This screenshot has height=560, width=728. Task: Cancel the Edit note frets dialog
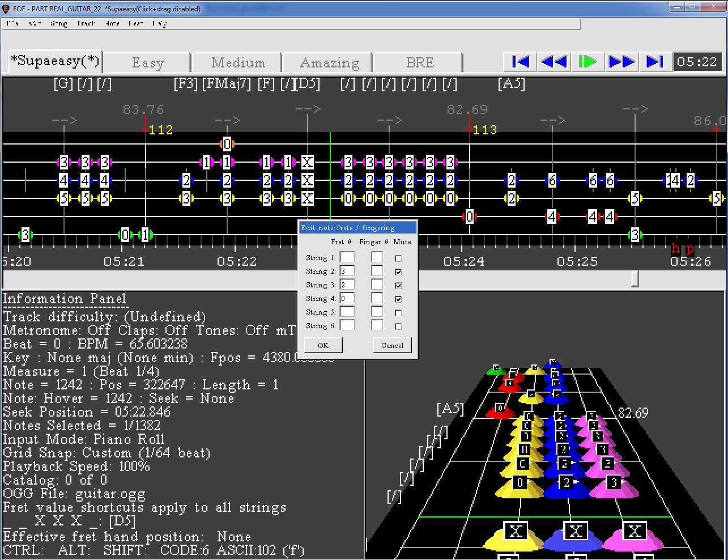(x=392, y=345)
